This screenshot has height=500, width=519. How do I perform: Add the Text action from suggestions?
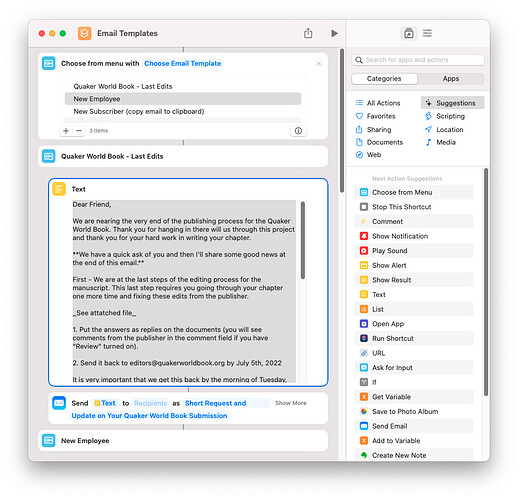pyautogui.click(x=414, y=295)
